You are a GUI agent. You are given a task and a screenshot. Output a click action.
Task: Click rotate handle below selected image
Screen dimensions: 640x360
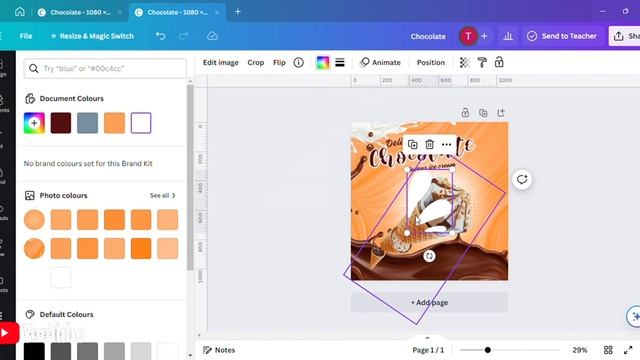pyautogui.click(x=429, y=256)
